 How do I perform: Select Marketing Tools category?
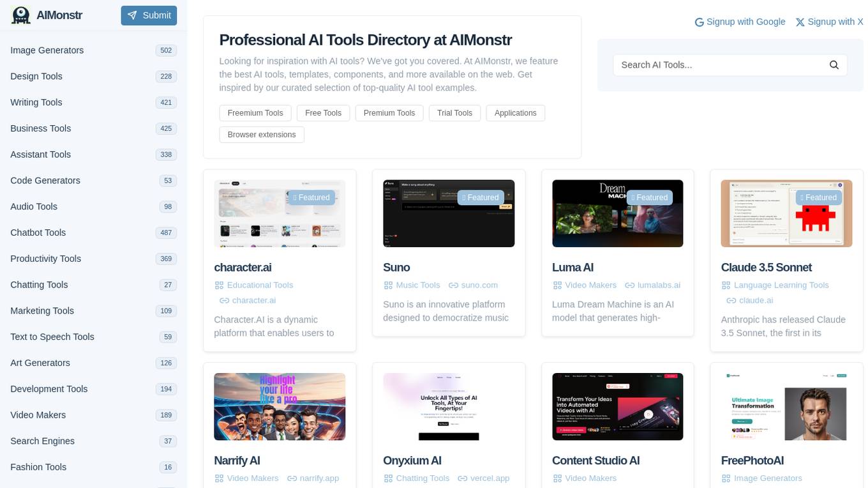click(x=93, y=311)
